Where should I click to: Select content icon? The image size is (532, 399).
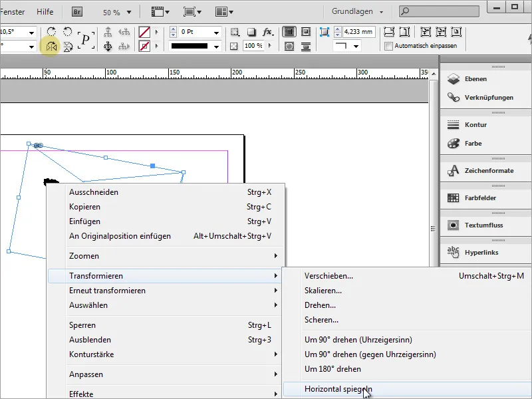pos(108,47)
